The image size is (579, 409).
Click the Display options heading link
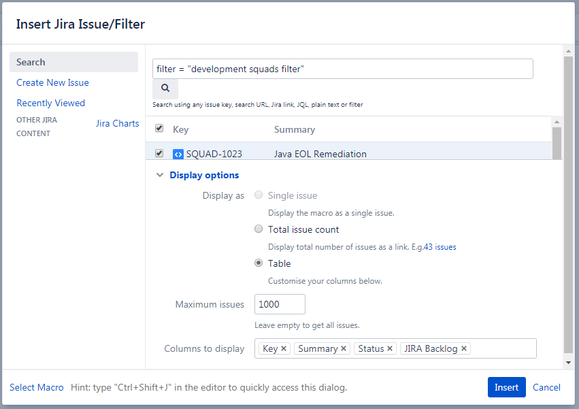(x=204, y=175)
